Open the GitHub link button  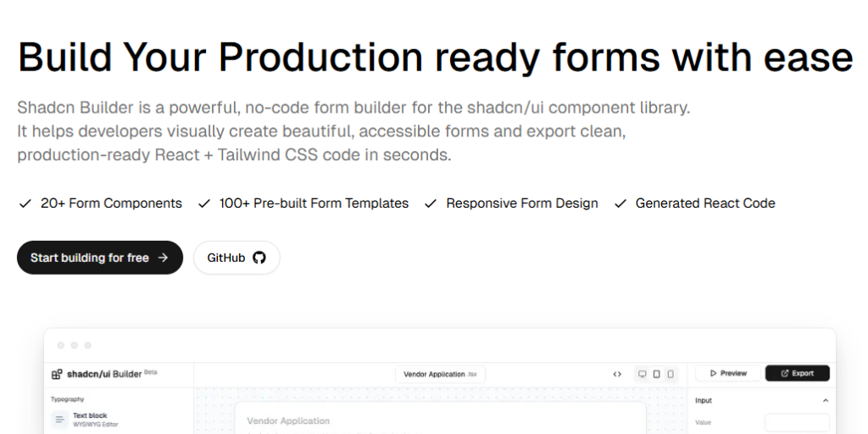pyautogui.click(x=236, y=258)
